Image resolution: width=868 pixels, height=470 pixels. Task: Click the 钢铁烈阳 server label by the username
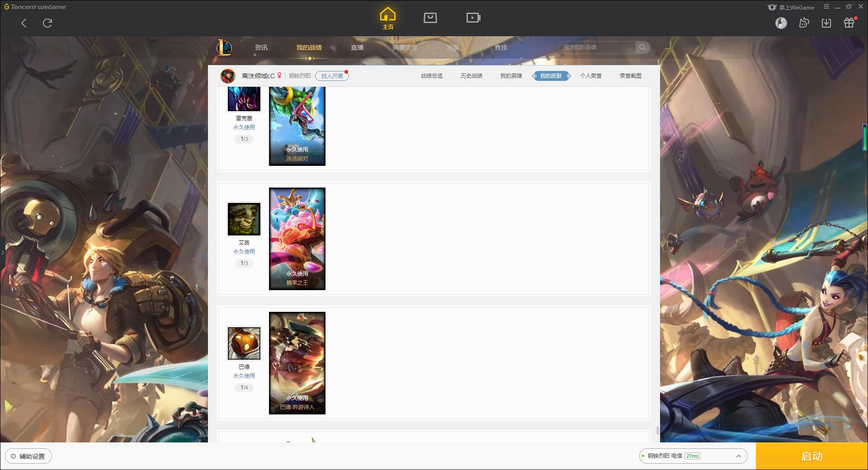[x=300, y=76]
